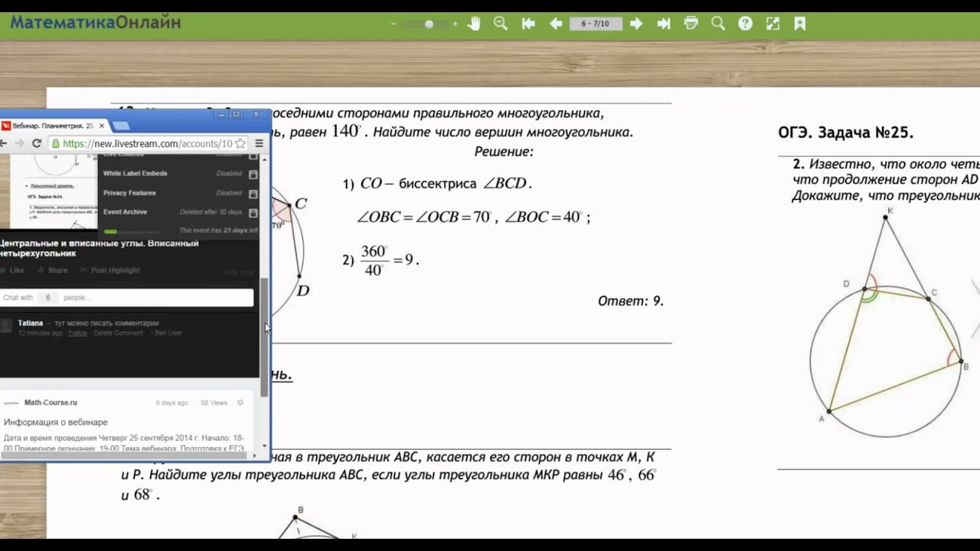Viewport: 980px width, 551px height.
Task: Click the МатематикаОнлайн logo
Action: [96, 22]
